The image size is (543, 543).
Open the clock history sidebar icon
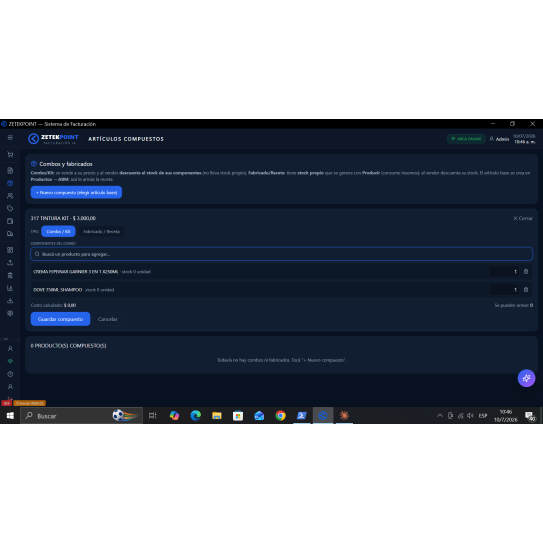pos(10,374)
